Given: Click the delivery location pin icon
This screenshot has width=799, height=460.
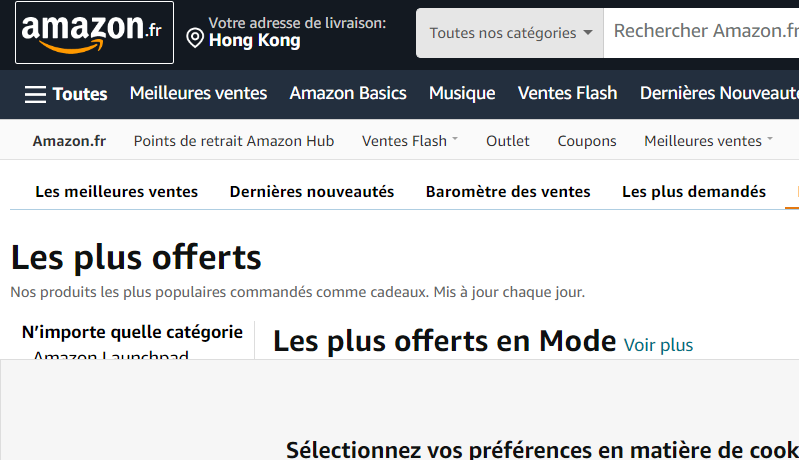Looking at the screenshot, I should [195, 38].
